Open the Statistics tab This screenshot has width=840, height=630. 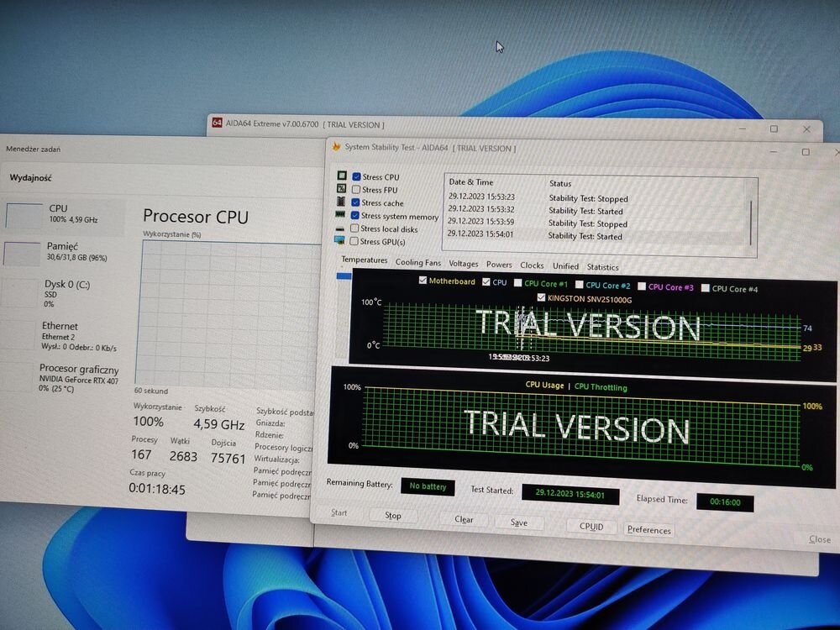602,267
